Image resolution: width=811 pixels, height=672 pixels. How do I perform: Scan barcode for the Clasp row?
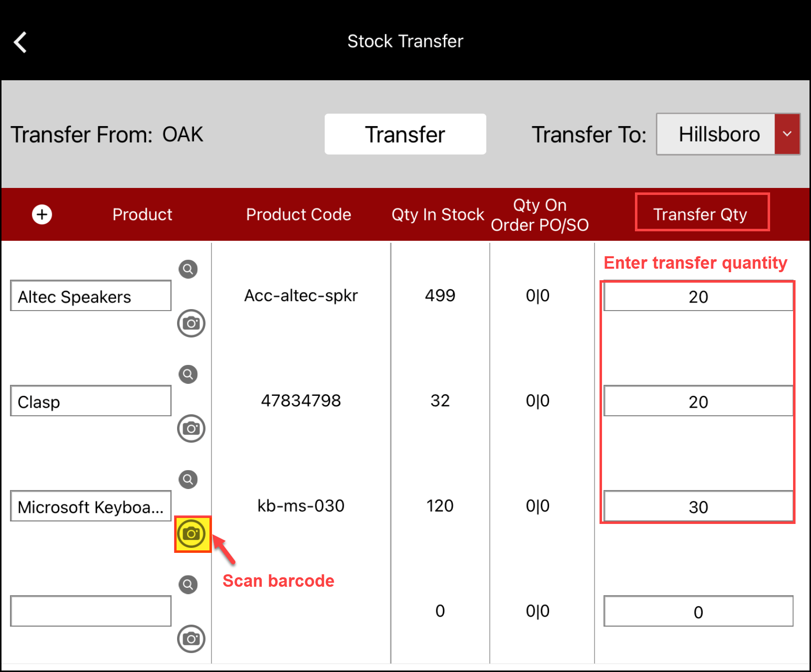(x=191, y=428)
